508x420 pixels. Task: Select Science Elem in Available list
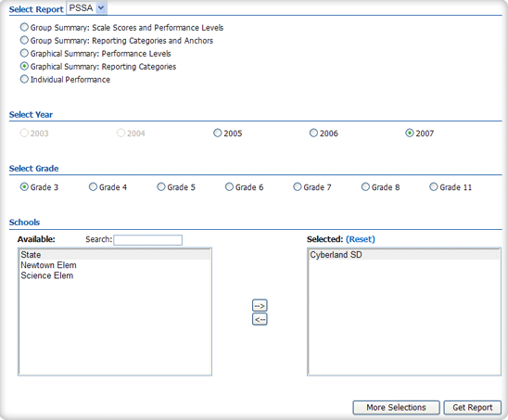pyautogui.click(x=115, y=275)
